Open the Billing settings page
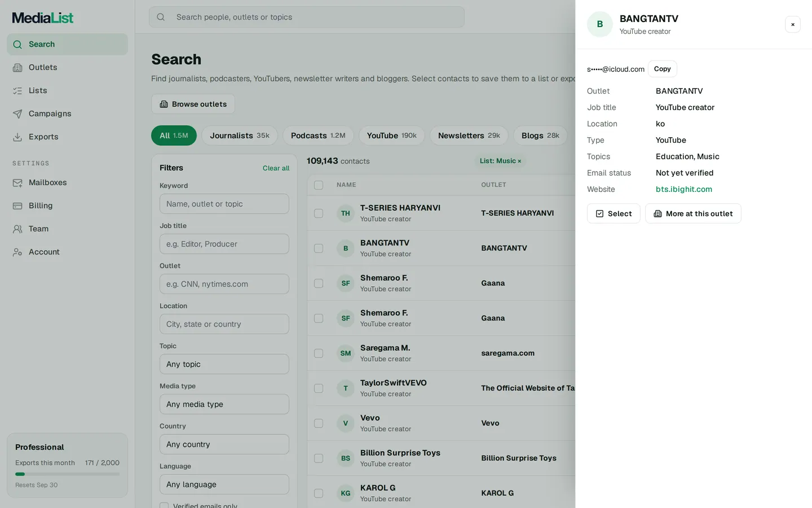Viewport: 812px width, 508px height. point(67,205)
